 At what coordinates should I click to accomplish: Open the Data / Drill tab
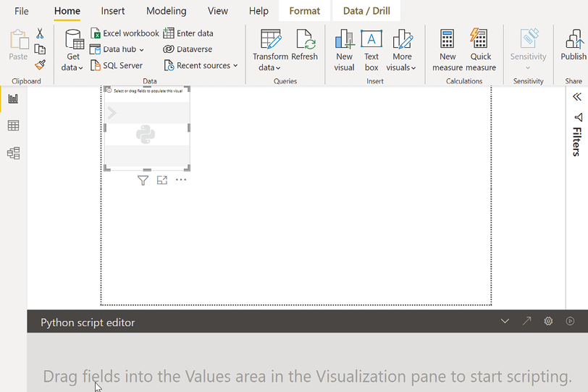(366, 11)
